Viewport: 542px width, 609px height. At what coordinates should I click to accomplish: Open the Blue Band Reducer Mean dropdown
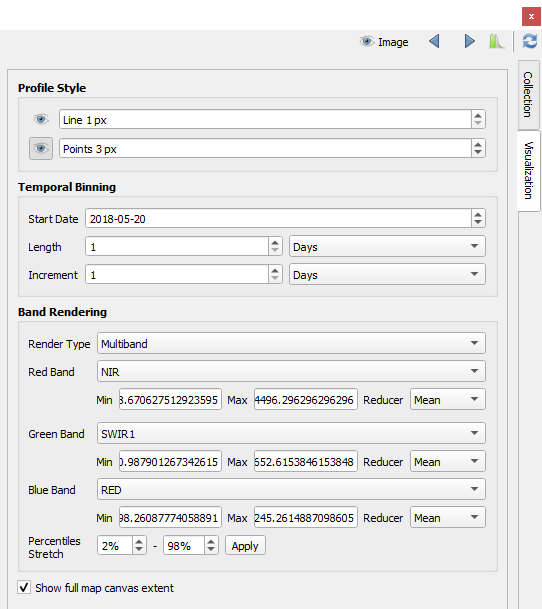click(x=448, y=517)
